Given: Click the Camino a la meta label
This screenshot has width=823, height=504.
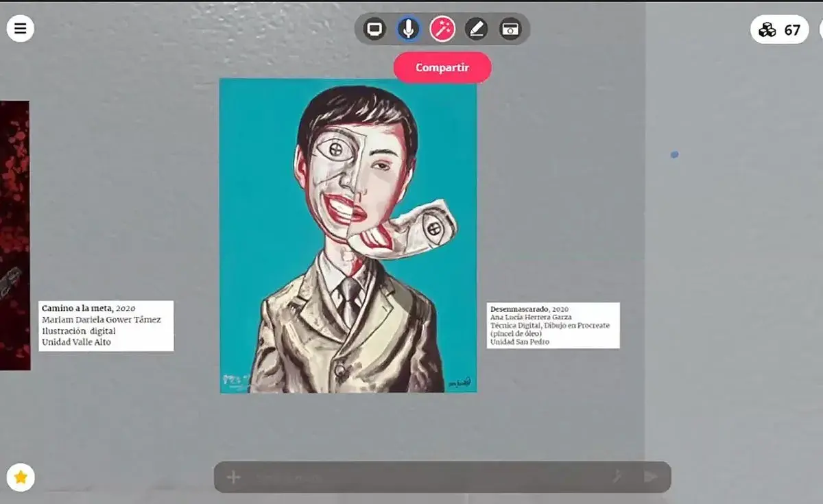Looking at the screenshot, I should [106, 326].
